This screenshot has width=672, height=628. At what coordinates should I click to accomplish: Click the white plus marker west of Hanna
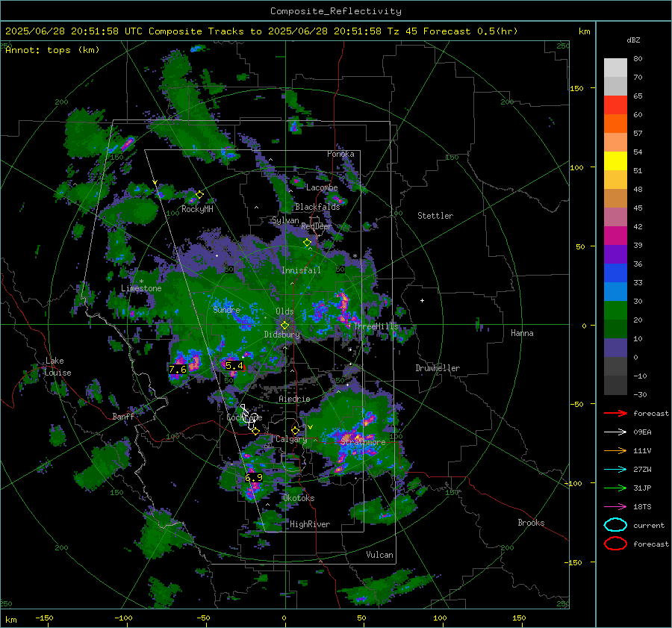pos(422,300)
